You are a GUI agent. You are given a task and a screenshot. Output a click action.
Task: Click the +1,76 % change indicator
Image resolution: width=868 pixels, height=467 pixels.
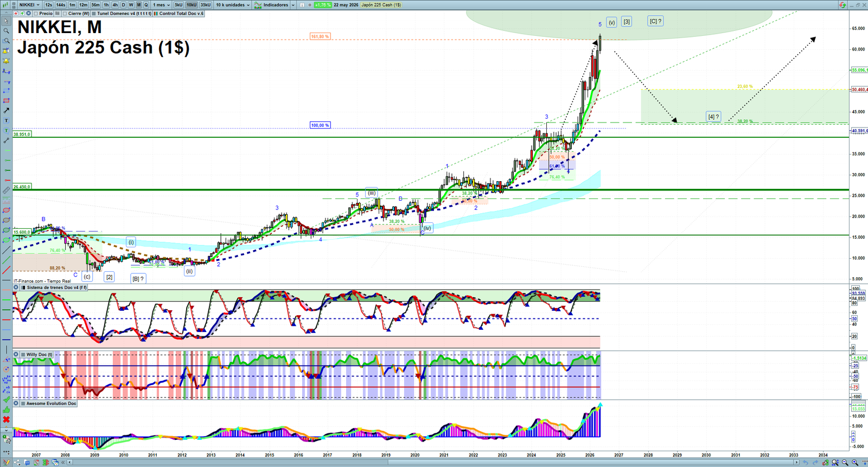click(x=322, y=5)
